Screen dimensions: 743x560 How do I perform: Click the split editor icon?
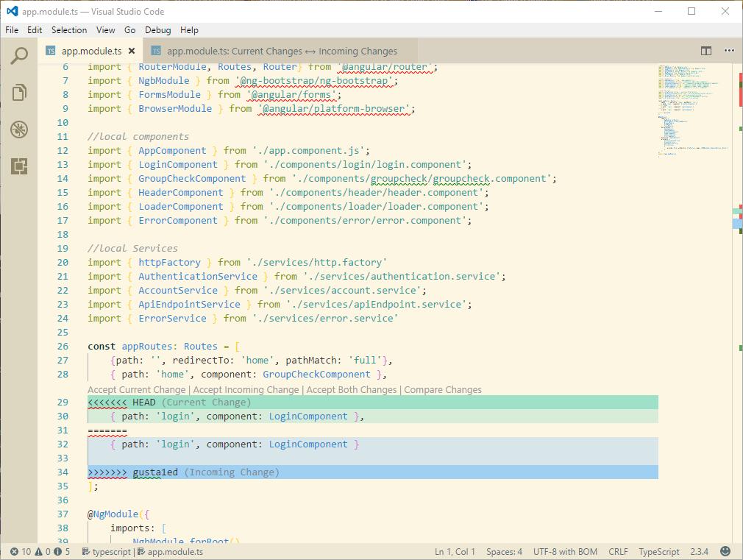click(x=705, y=51)
